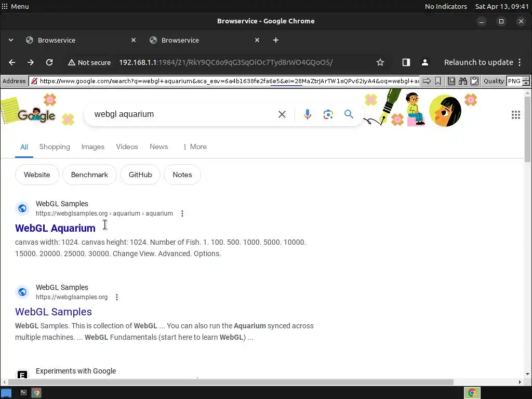532x399 pixels.
Task: Clear the Google search box with X
Action: (x=282, y=114)
